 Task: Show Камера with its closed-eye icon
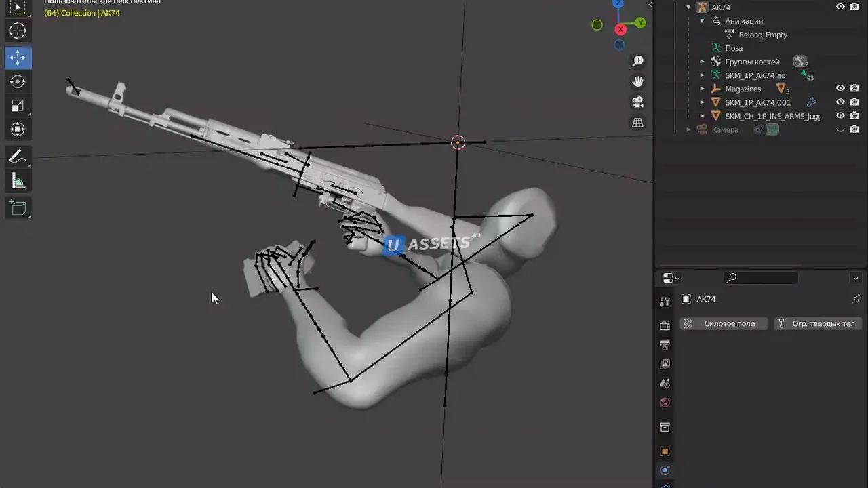coord(840,129)
